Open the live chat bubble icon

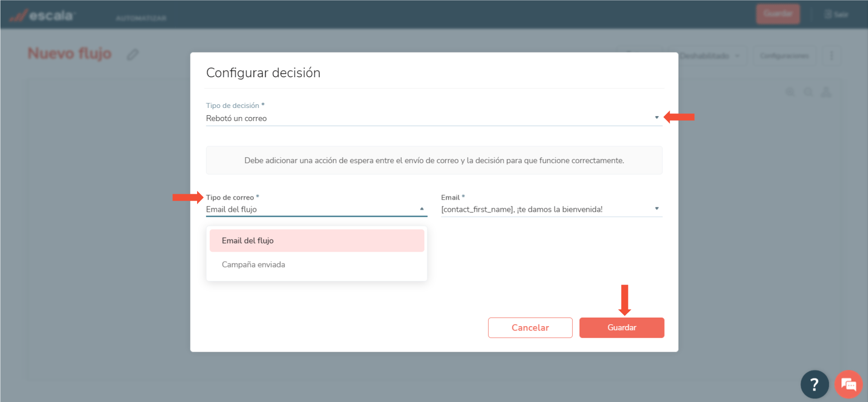[x=849, y=384]
